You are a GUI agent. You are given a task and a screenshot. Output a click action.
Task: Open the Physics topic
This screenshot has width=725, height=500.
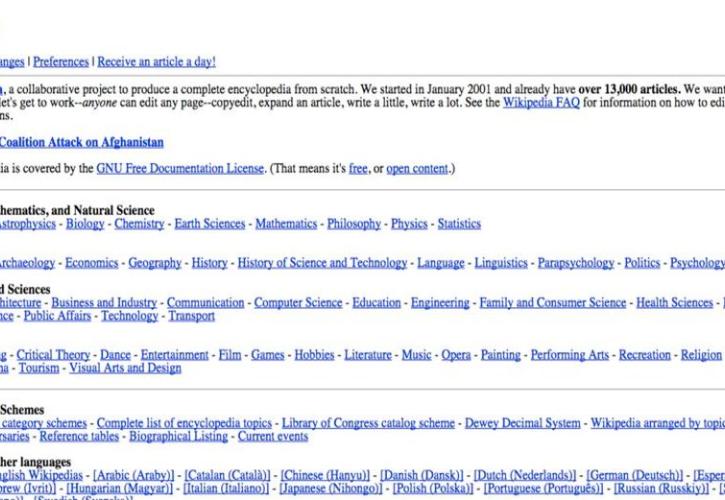point(409,224)
